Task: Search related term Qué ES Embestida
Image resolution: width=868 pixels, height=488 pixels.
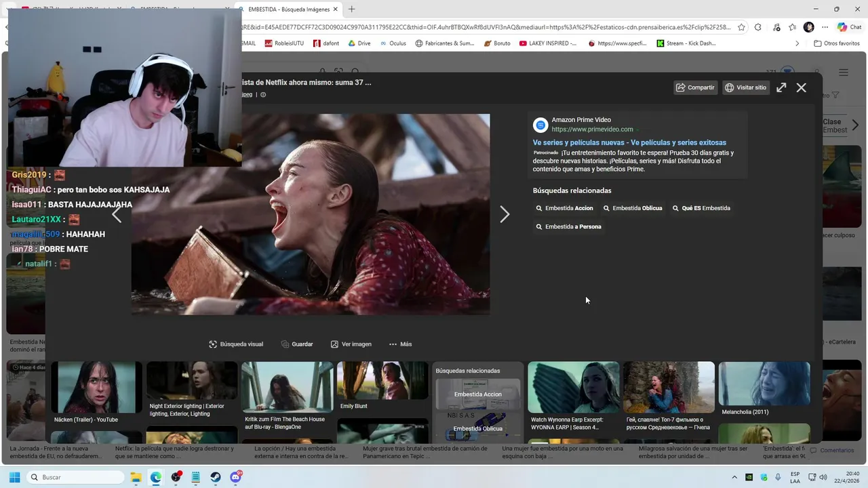Action: click(701, 208)
